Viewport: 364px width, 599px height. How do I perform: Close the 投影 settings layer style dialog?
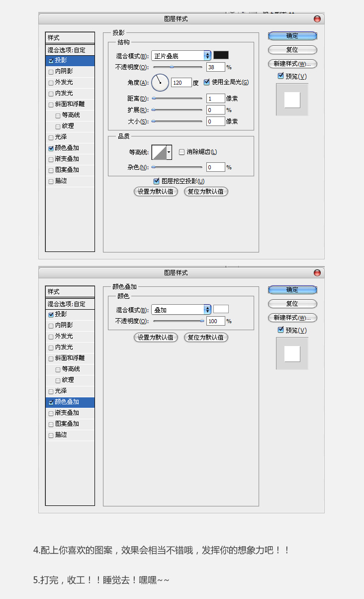pos(317,19)
